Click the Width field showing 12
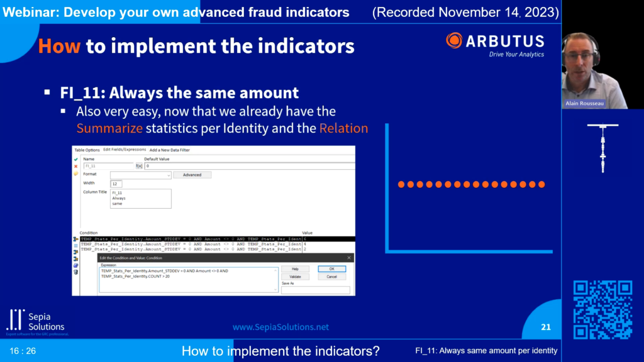The width and height of the screenshot is (644, 362). tap(116, 184)
